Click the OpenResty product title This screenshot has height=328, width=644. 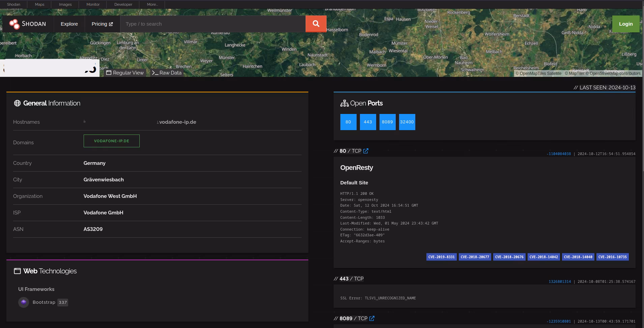point(357,168)
